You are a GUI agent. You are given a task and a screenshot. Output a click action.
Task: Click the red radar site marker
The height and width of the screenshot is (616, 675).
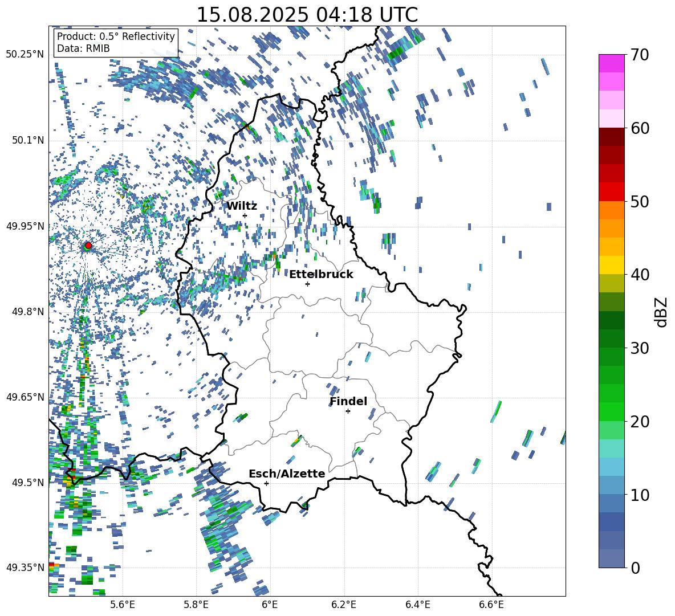click(x=88, y=246)
